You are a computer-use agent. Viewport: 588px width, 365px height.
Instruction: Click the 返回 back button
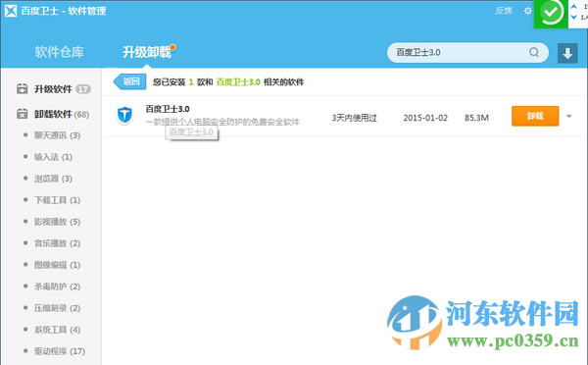[x=129, y=81]
